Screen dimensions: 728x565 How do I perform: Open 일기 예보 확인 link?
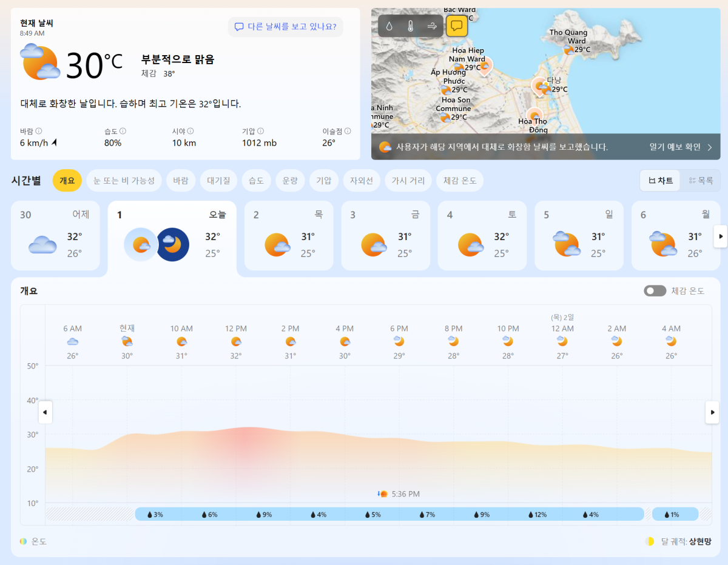680,147
